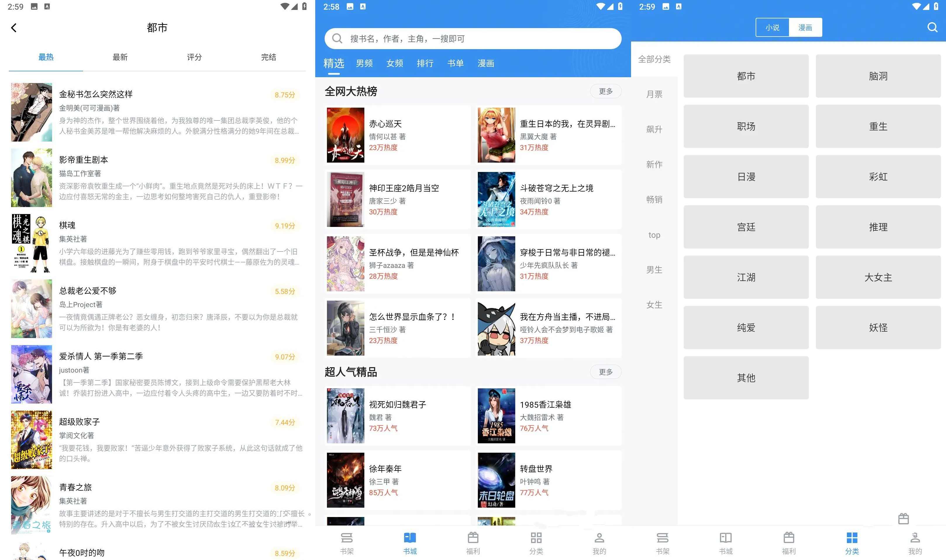Choose the 妖怪 category tile

[x=878, y=327]
